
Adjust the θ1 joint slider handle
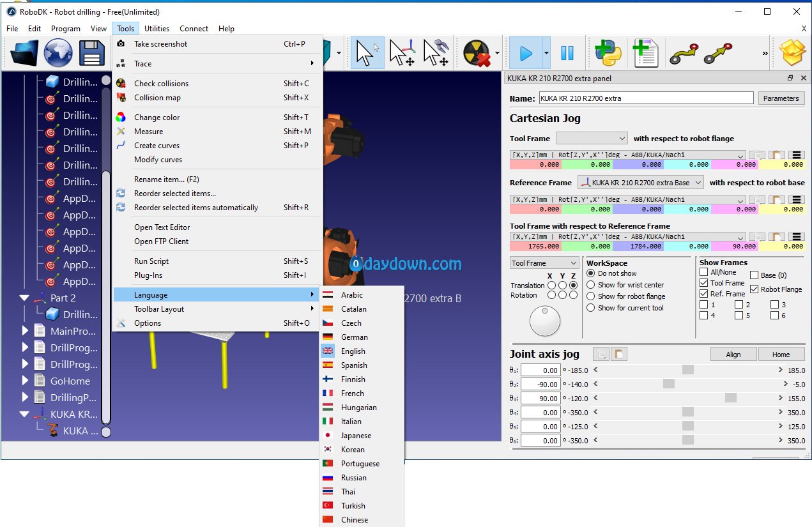tap(687, 370)
